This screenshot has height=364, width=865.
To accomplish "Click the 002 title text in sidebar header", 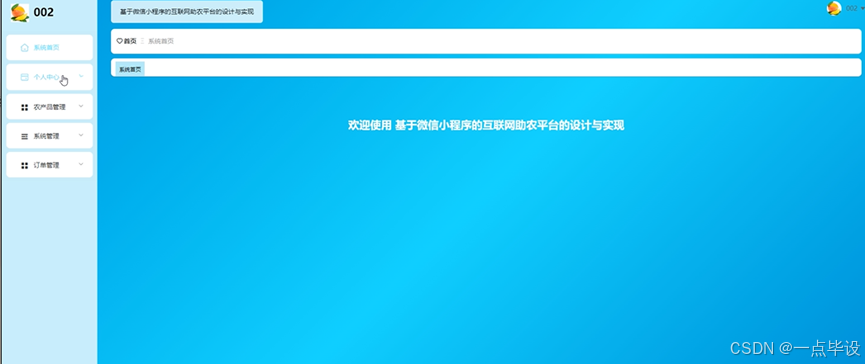I will coord(44,12).
